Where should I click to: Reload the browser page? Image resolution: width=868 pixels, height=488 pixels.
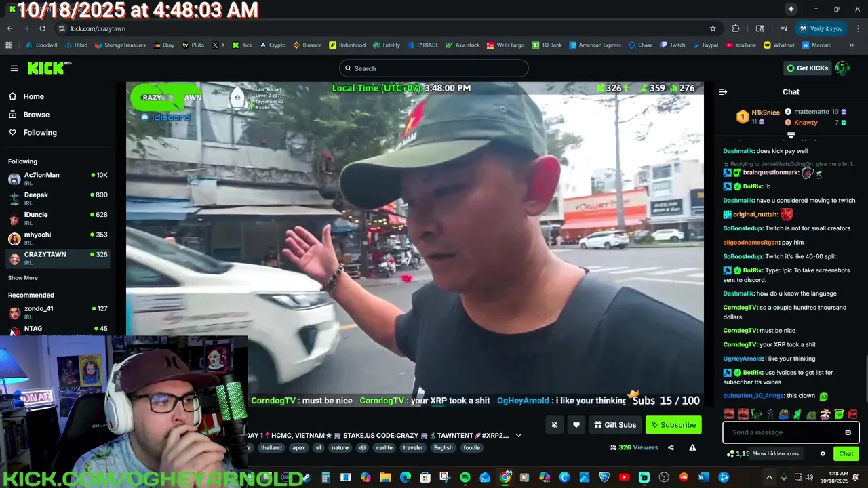point(42,28)
